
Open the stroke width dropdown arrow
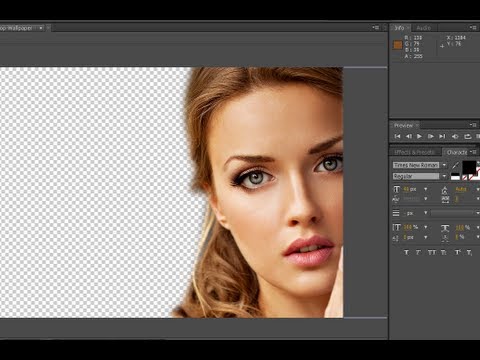coord(425,213)
